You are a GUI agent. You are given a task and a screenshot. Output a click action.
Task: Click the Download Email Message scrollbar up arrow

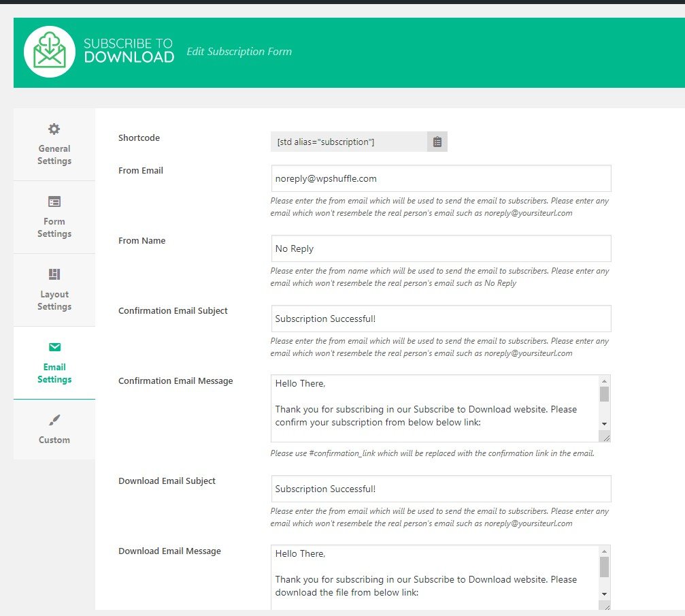605,551
